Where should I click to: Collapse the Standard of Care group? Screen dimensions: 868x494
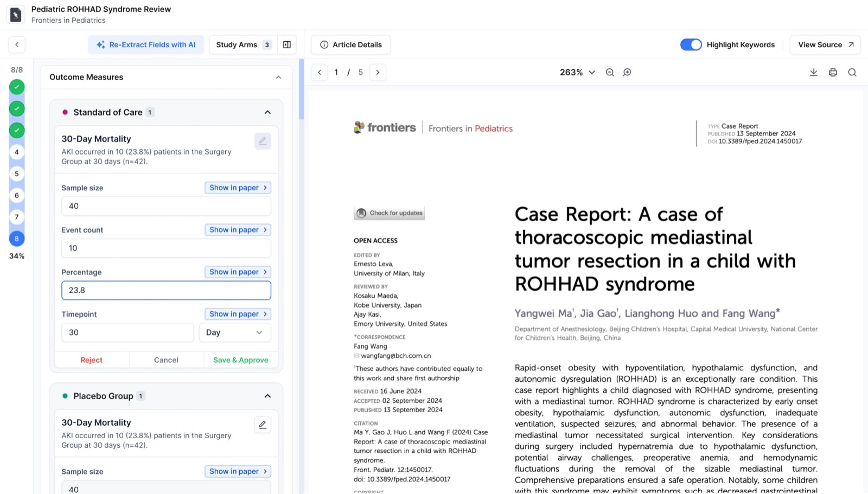[x=267, y=112]
